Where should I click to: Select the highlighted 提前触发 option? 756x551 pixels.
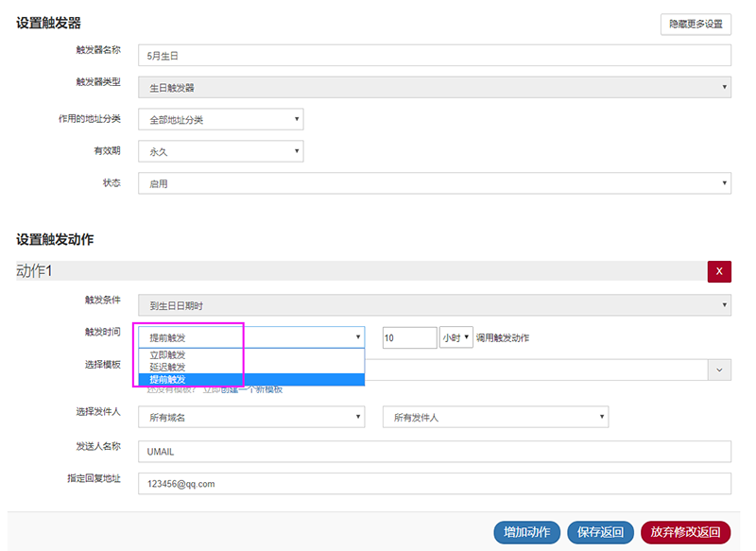click(168, 379)
